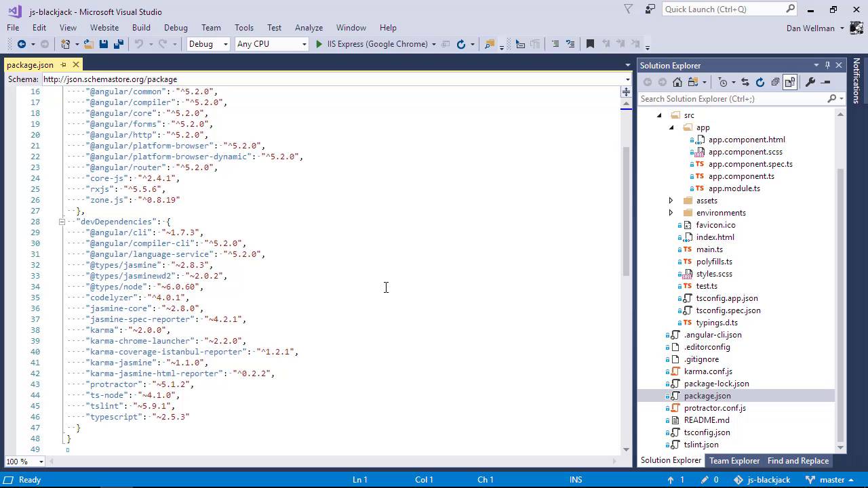Click unpublished commits count in status bar
This screenshot has height=488, width=868.
coord(676,480)
